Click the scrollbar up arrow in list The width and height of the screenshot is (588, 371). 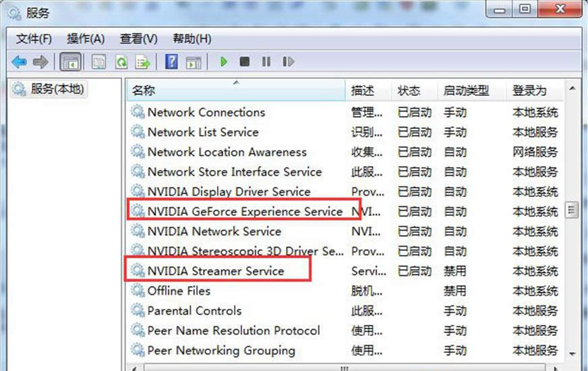(572, 90)
